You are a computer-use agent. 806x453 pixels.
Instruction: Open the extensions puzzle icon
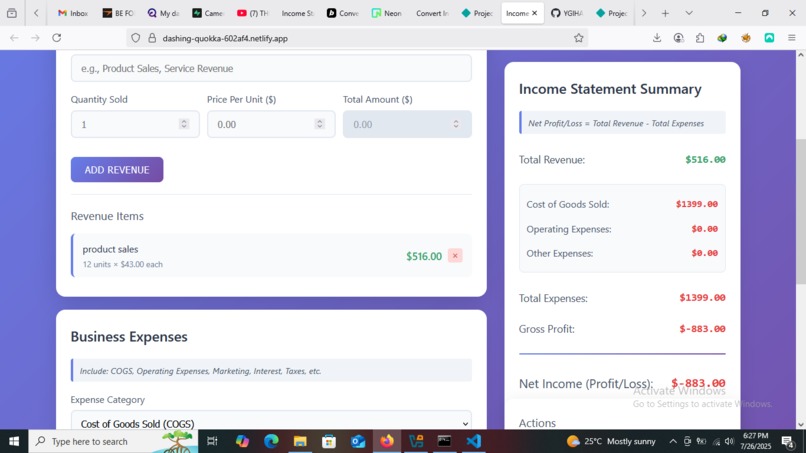pyautogui.click(x=700, y=38)
